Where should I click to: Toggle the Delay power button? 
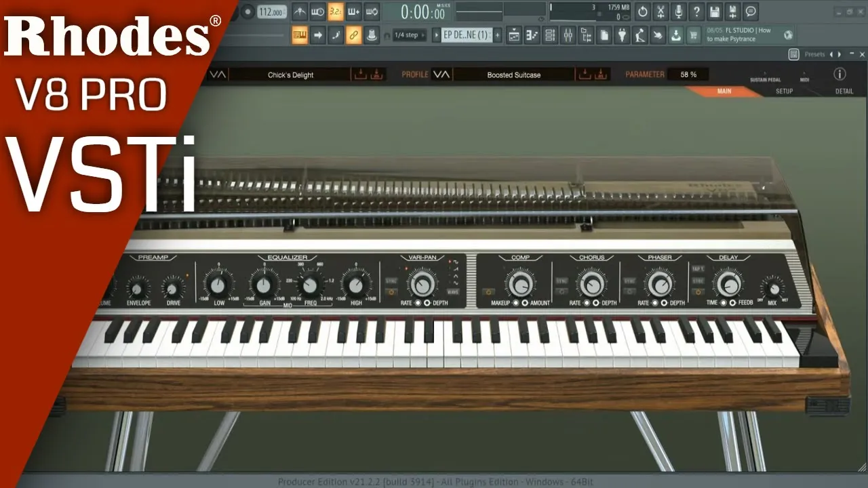click(x=697, y=292)
